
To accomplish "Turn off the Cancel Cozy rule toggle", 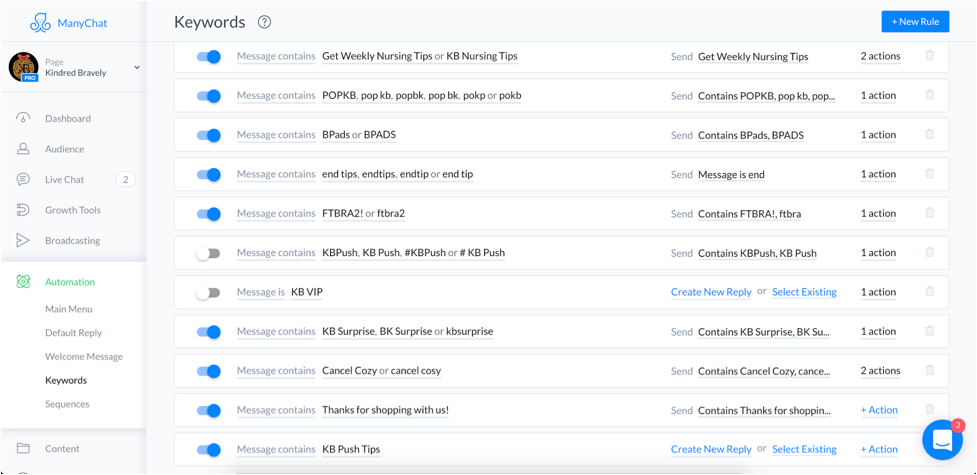I will [209, 371].
